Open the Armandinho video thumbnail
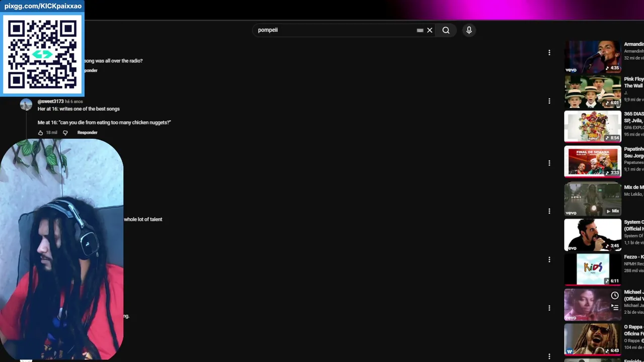 click(x=593, y=57)
